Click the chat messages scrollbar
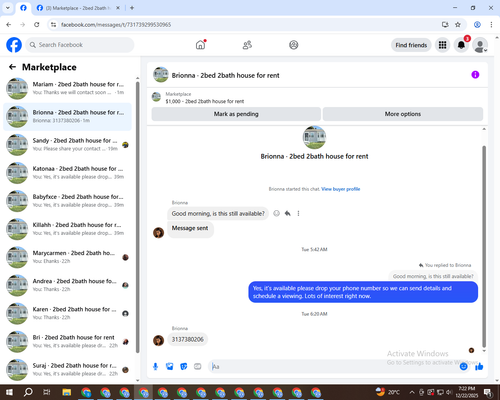This screenshot has width=500, height=400. tap(484, 247)
